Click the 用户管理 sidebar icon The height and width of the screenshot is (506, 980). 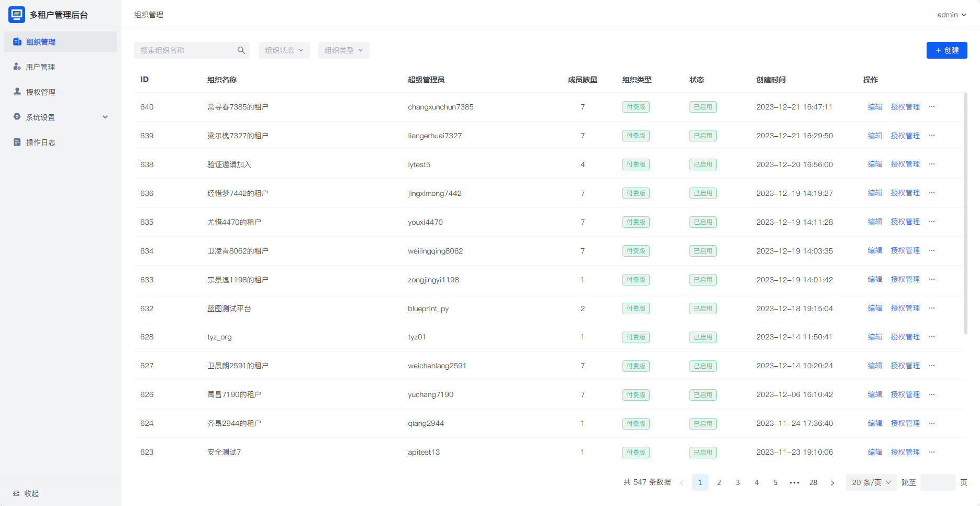coord(17,67)
